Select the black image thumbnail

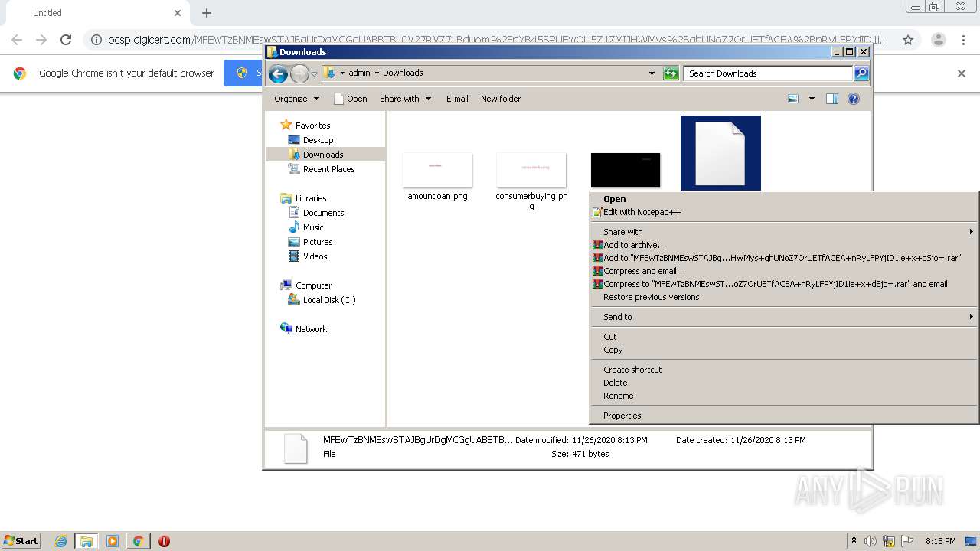tap(626, 170)
